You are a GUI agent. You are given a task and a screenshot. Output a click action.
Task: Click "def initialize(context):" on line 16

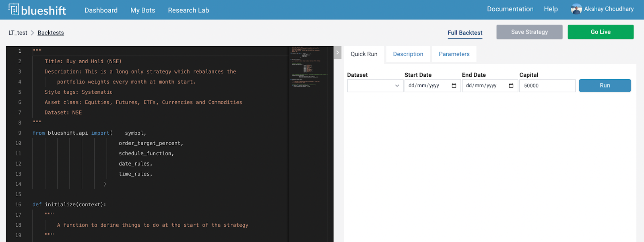69,205
